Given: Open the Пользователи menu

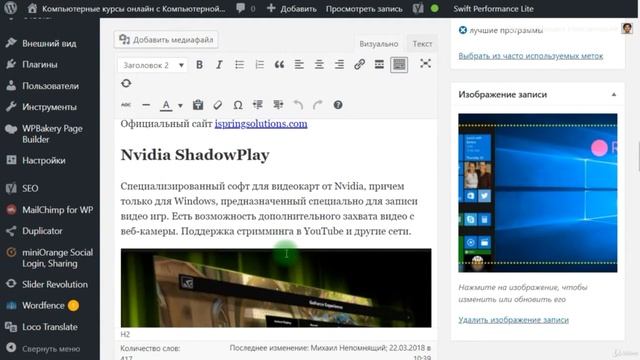Looking at the screenshot, I should pyautogui.click(x=50, y=86).
